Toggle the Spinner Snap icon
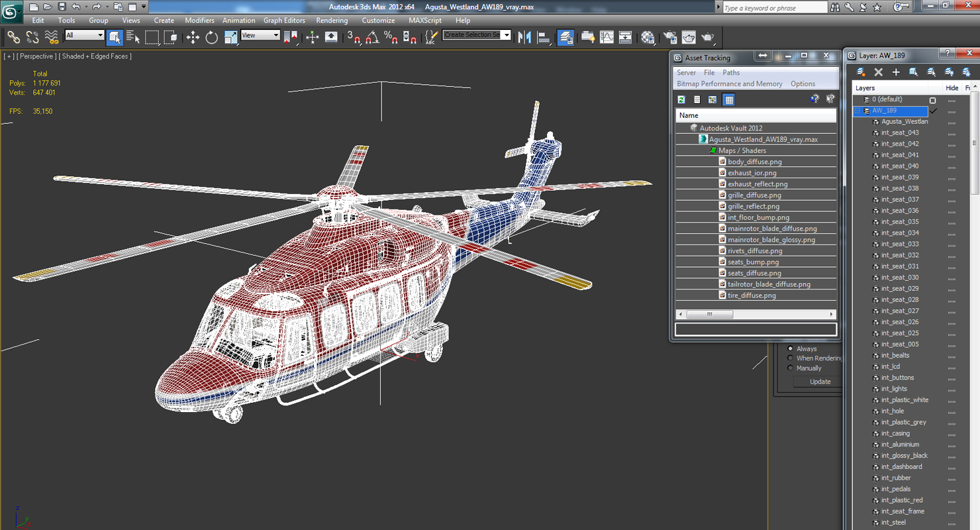The height and width of the screenshot is (530, 980). pos(410,37)
